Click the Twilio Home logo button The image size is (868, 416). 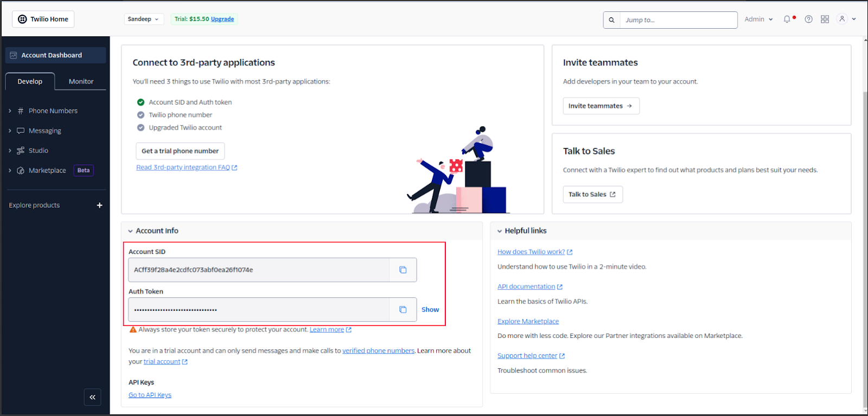coord(43,19)
